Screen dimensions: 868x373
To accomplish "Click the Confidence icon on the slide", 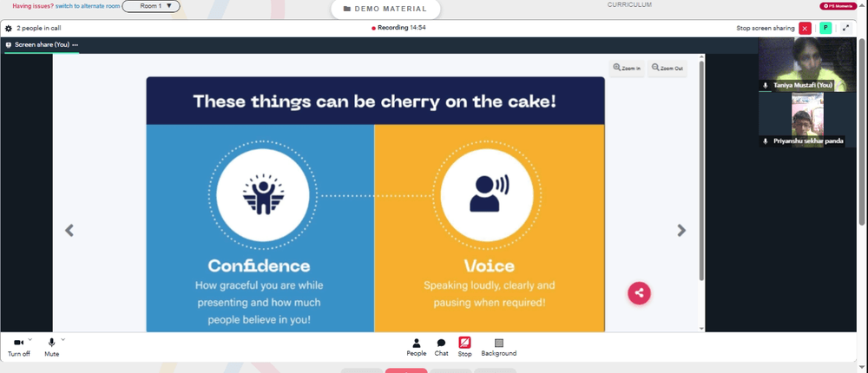I will click(x=263, y=195).
